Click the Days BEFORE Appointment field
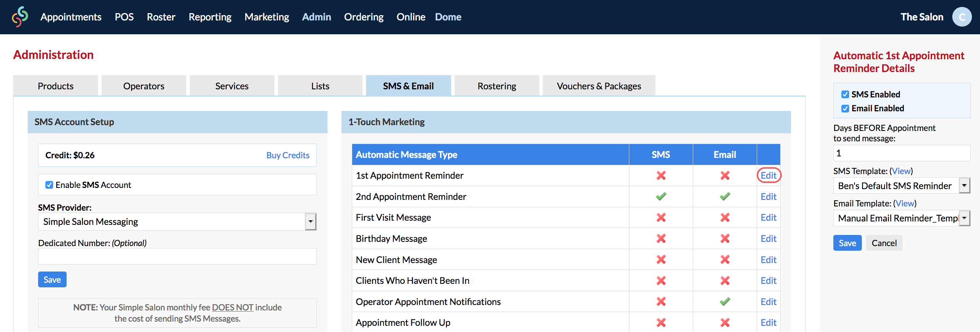 (901, 153)
